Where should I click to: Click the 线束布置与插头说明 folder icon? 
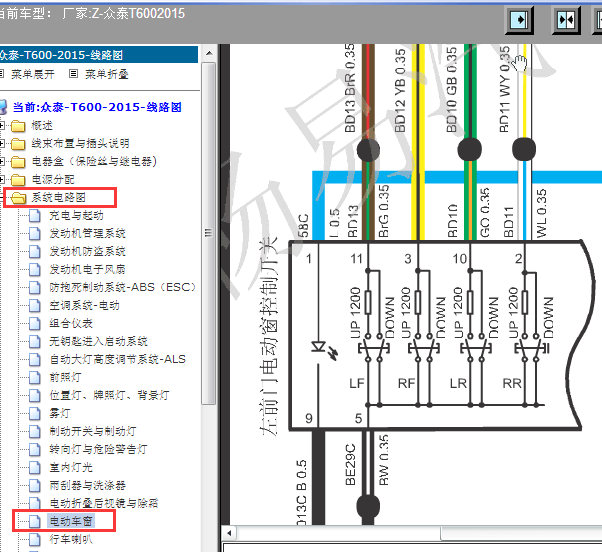pos(18,144)
